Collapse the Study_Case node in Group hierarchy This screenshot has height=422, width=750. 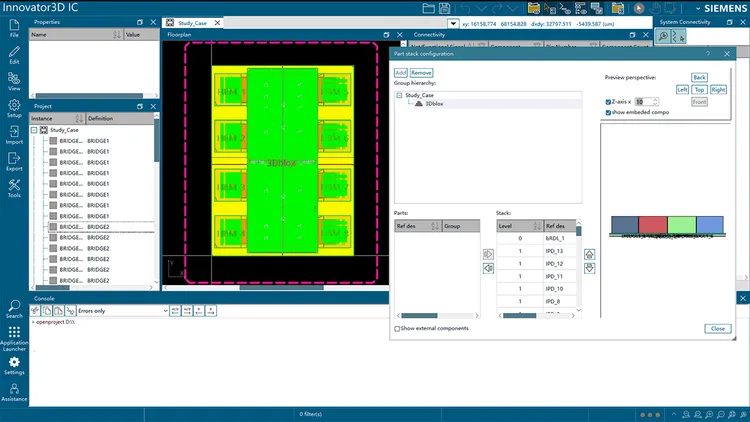pyautogui.click(x=399, y=95)
